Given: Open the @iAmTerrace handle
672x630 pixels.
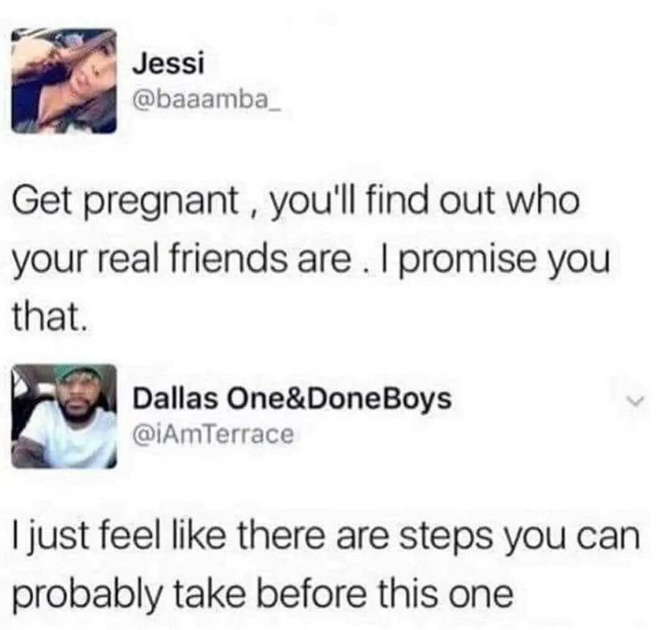Looking at the screenshot, I should tap(213, 434).
